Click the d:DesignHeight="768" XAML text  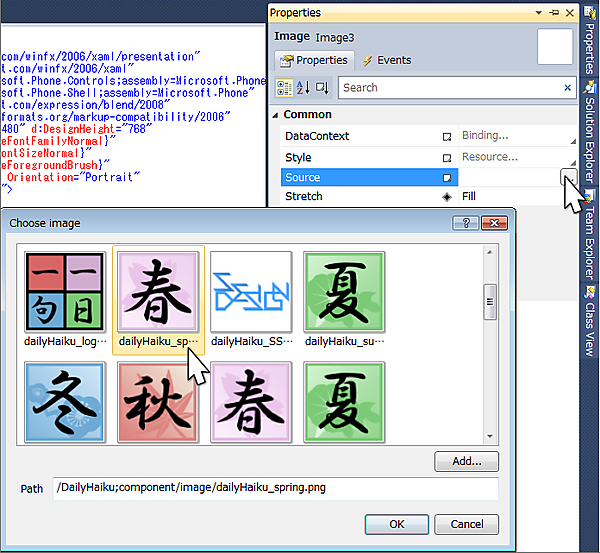click(x=91, y=129)
